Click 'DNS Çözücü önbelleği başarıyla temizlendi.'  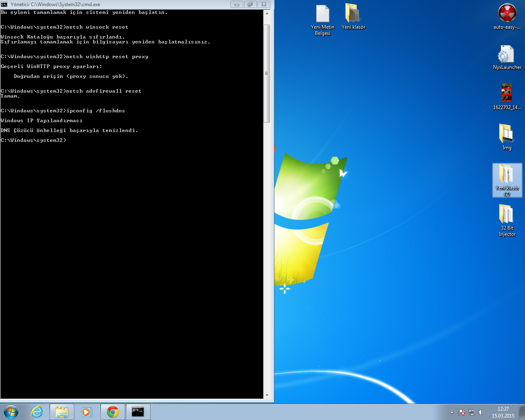coord(69,130)
